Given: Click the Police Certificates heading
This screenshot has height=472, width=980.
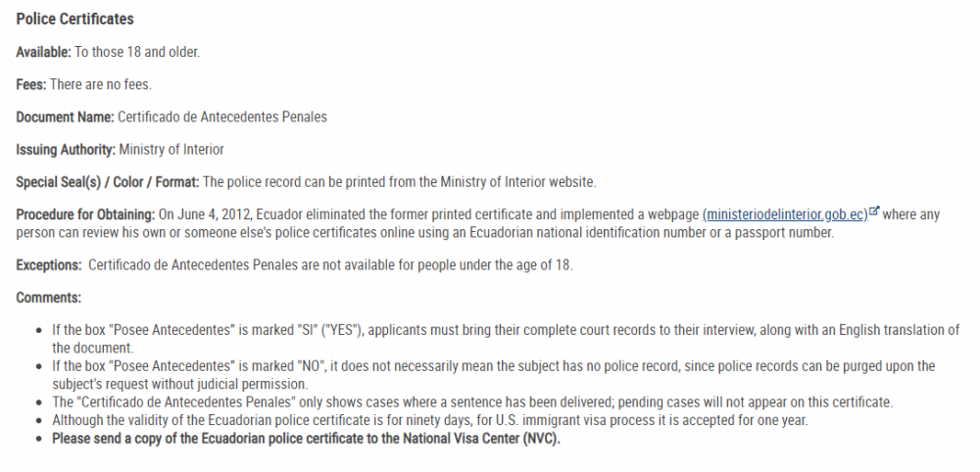Looking at the screenshot, I should [75, 20].
